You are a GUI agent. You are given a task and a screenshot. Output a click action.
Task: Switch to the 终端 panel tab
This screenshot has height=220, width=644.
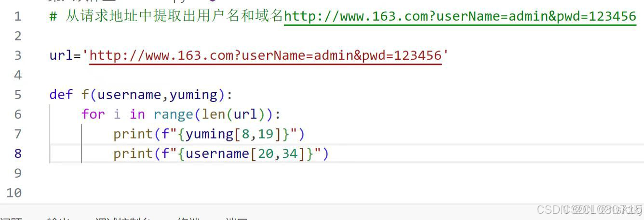[x=188, y=218]
